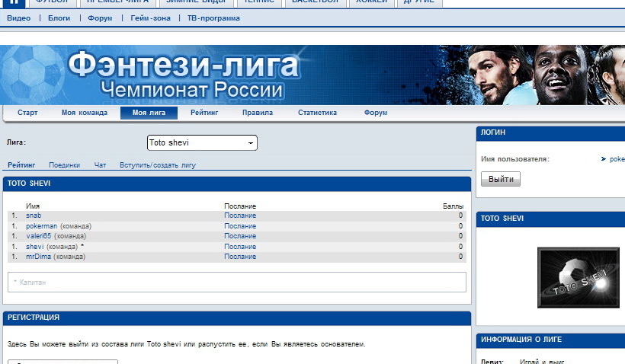Viewport: 625px width, 364px height.
Task: Open mrDima's profile link
Action: pos(38,257)
